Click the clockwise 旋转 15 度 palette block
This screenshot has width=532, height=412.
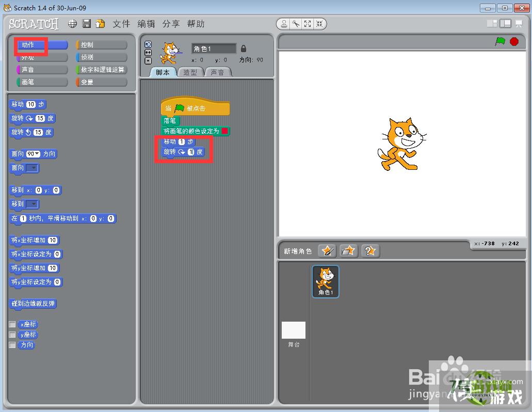(x=32, y=118)
